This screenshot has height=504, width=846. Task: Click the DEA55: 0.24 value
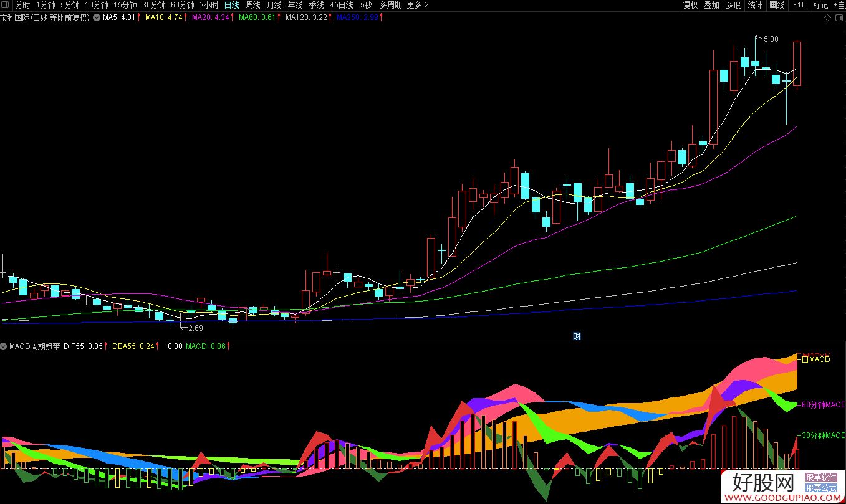133,346
